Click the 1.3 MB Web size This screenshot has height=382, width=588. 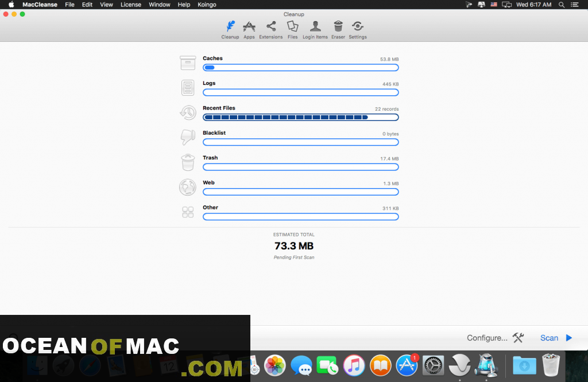(x=390, y=184)
